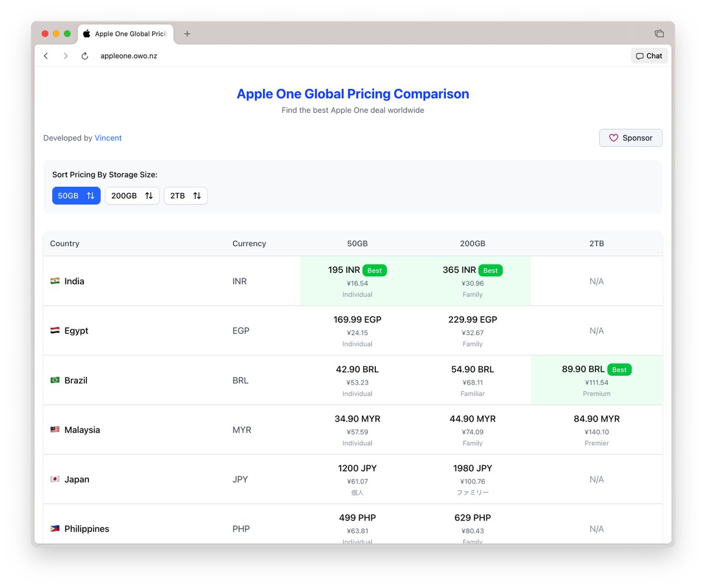Image resolution: width=706 pixels, height=588 pixels.
Task: Click the Egypt flag icon
Action: (x=55, y=330)
